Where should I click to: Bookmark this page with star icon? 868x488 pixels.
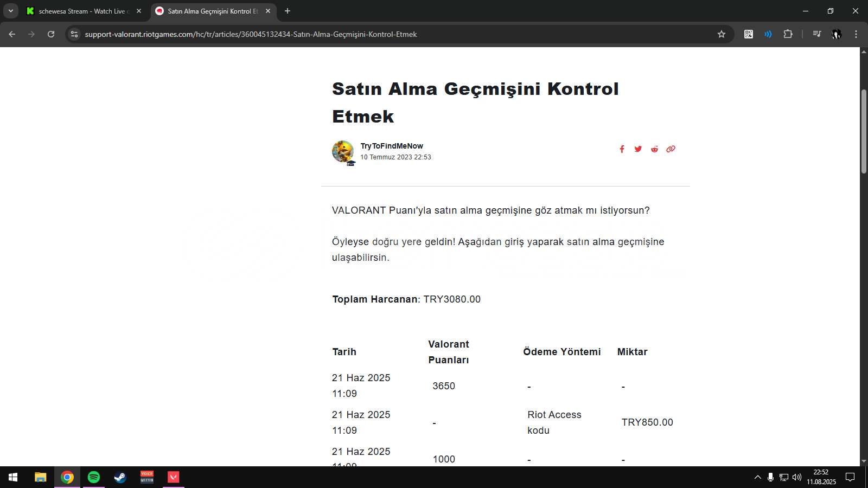click(721, 34)
